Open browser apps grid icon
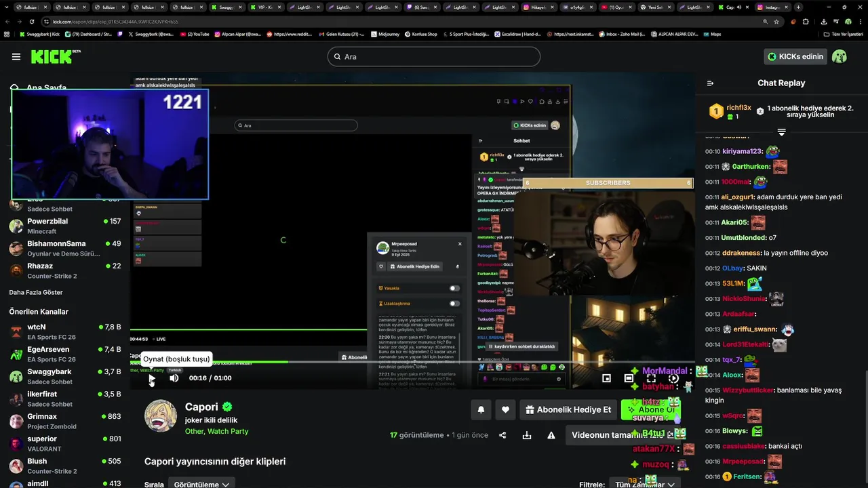Image resolution: width=868 pixels, height=488 pixels. coord(7,34)
